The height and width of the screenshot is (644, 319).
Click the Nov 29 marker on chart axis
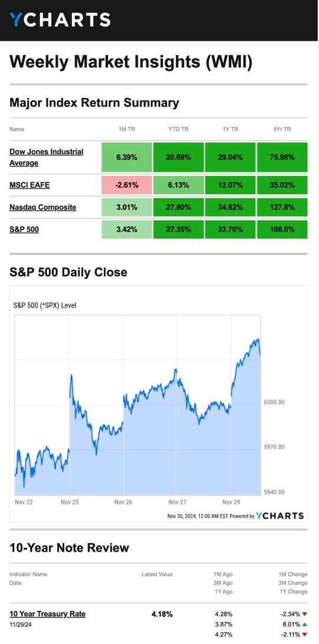pyautogui.click(x=232, y=502)
